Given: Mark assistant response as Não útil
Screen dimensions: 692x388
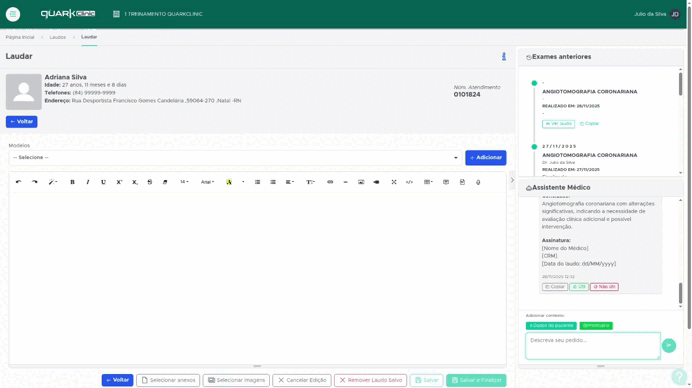Looking at the screenshot, I should point(604,287).
